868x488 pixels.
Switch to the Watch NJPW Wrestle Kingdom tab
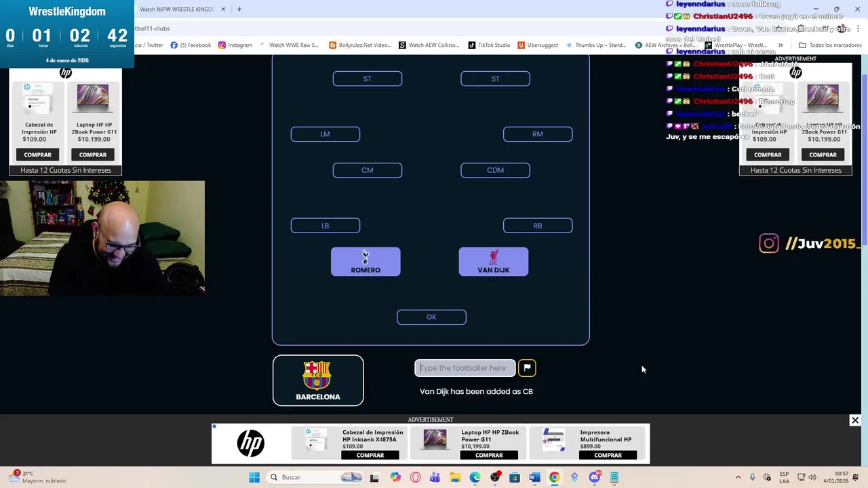tap(178, 9)
